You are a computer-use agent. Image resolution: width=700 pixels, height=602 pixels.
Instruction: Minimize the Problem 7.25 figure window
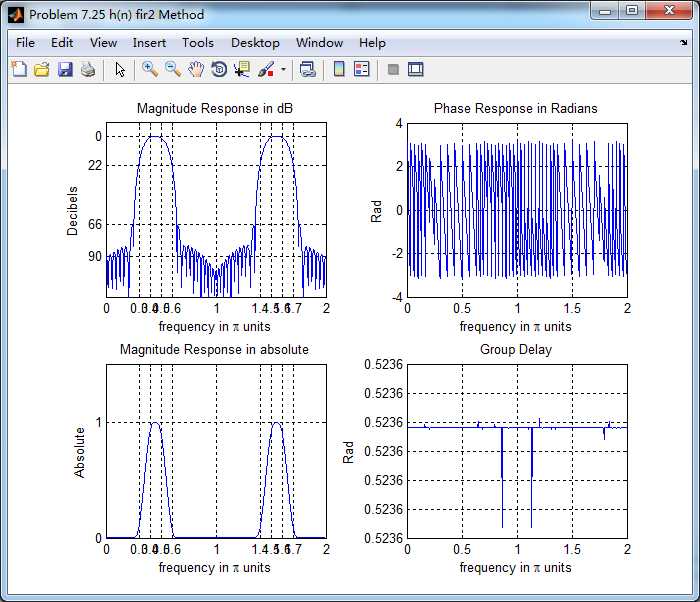tap(605, 11)
